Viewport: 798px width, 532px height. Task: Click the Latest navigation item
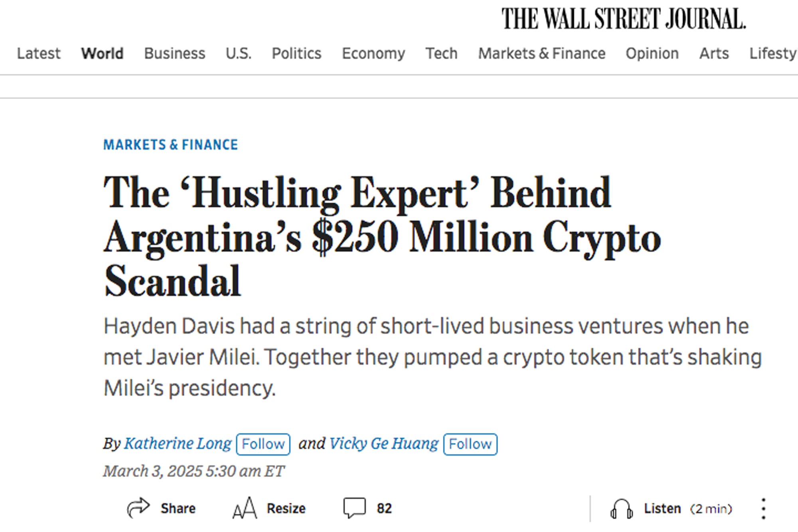coord(39,53)
